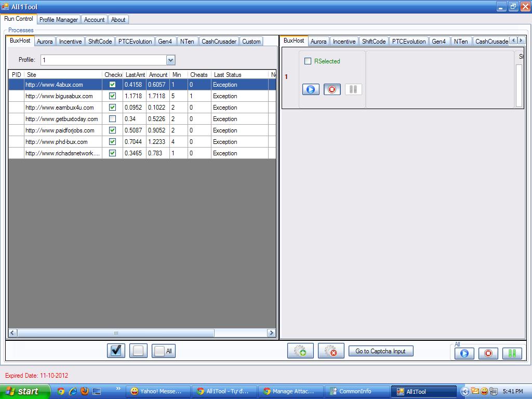Screen dimensions: 532x399
Task: Select the right panel Gen4 tab
Action: tap(439, 42)
